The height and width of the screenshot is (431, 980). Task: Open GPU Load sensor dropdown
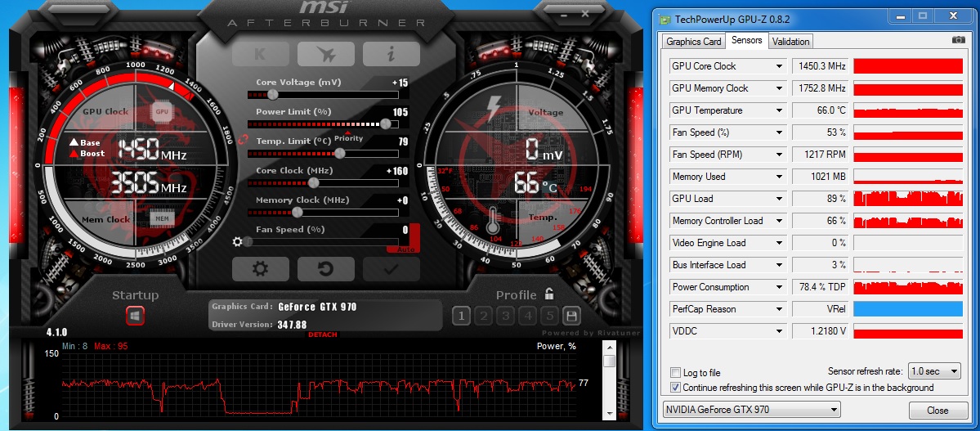(x=780, y=199)
